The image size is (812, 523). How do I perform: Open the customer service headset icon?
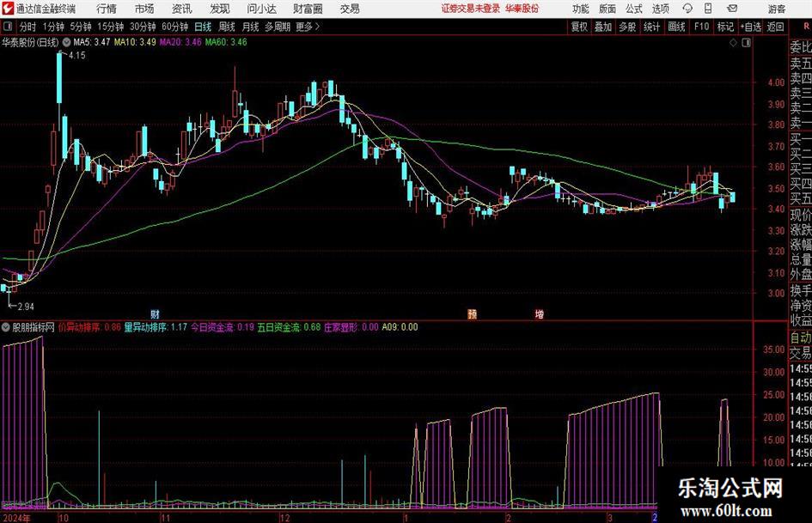(687, 9)
